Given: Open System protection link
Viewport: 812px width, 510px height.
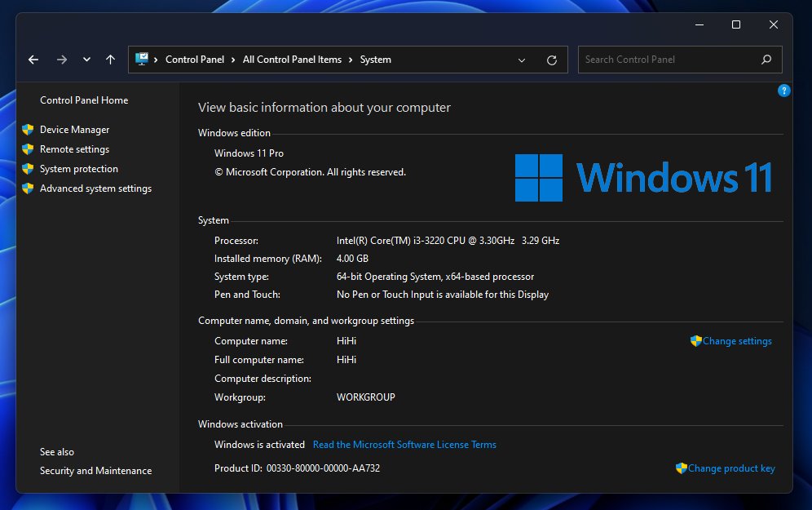Looking at the screenshot, I should coord(78,169).
